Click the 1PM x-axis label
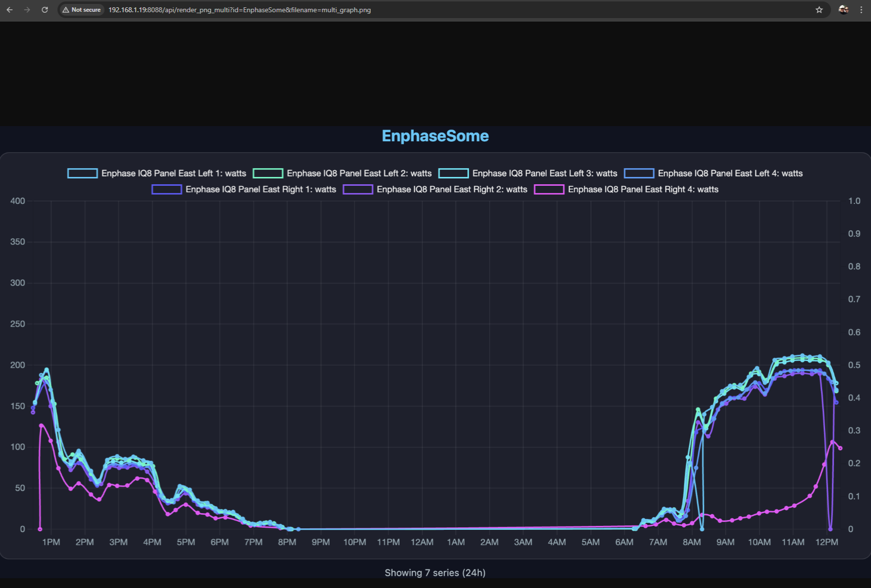The width and height of the screenshot is (871, 588). pos(51,542)
